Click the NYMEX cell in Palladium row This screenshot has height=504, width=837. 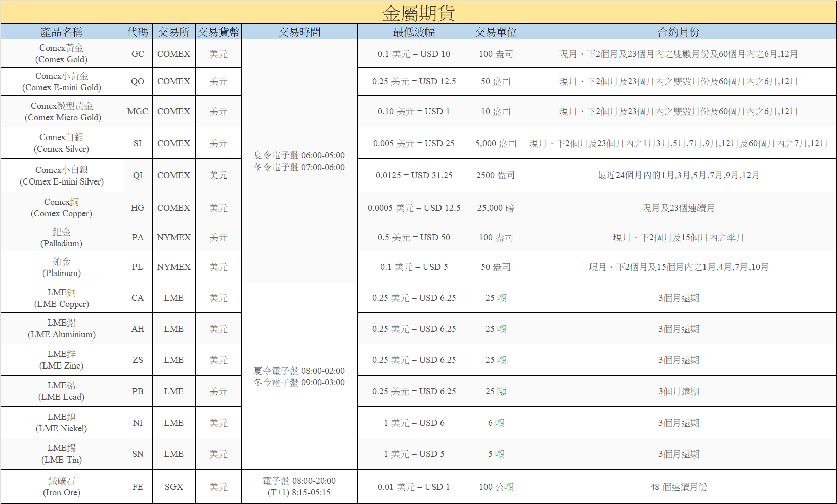point(174,237)
